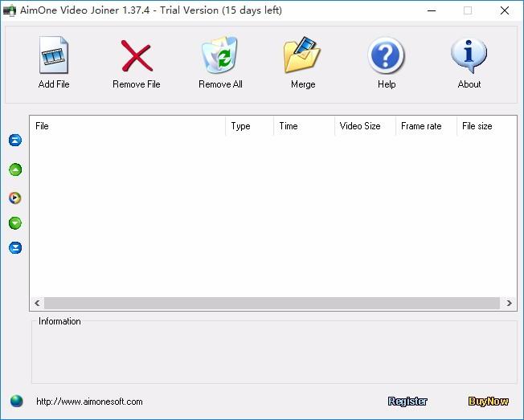Viewport: 524px width, 420px height.
Task: Click the BuyNow link
Action: pyautogui.click(x=489, y=401)
